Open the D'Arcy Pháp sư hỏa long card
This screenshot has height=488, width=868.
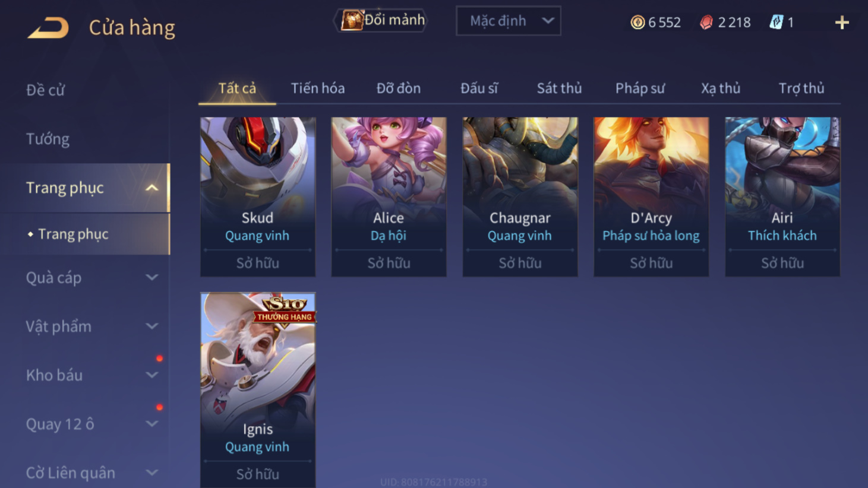pos(651,197)
